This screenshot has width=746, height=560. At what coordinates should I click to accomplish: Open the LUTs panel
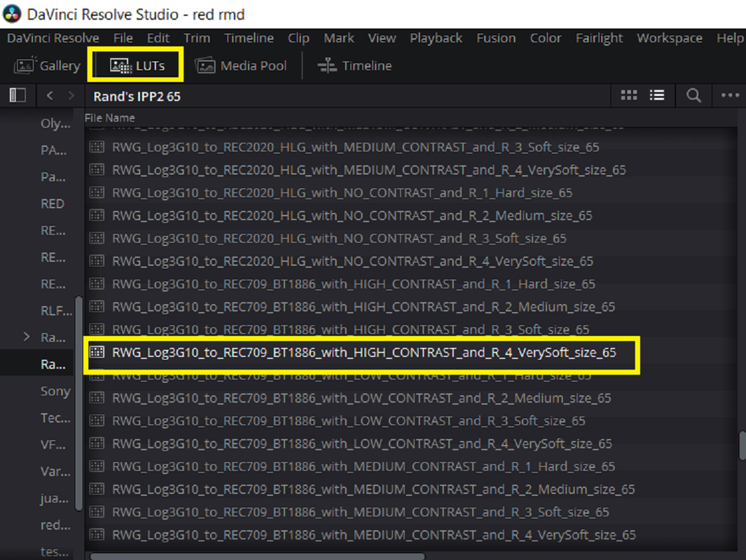pos(137,66)
